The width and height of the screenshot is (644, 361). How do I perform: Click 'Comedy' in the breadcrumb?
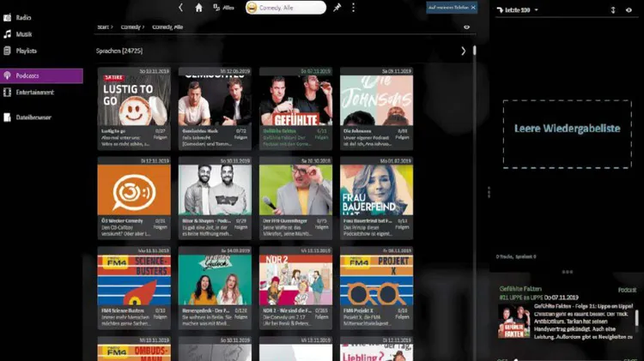pos(131,27)
